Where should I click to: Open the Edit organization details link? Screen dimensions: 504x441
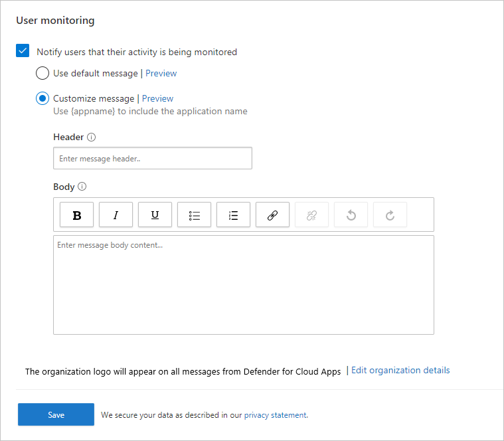(x=400, y=370)
